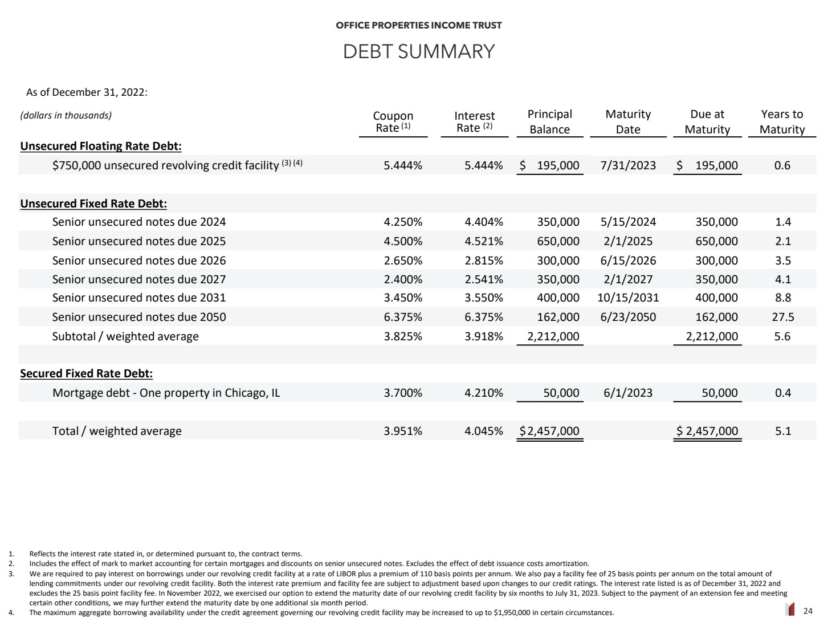Select the DEBT SUMMARY title

pyautogui.click(x=419, y=51)
